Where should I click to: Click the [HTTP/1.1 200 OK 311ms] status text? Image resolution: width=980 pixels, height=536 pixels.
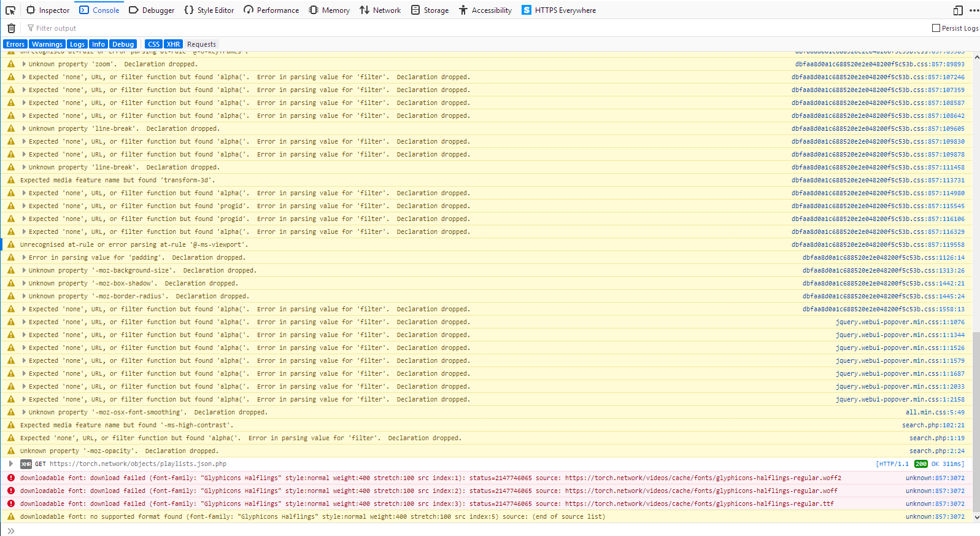tap(920, 464)
